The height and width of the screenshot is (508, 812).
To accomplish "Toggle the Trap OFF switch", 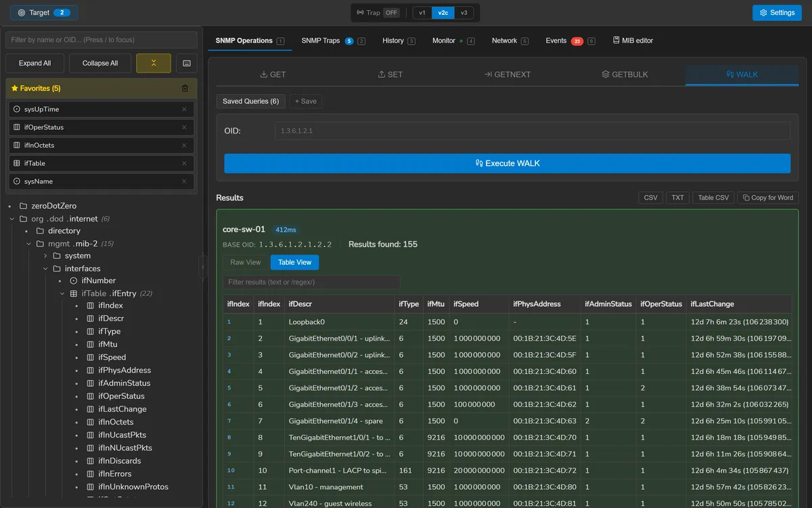I will click(x=391, y=13).
